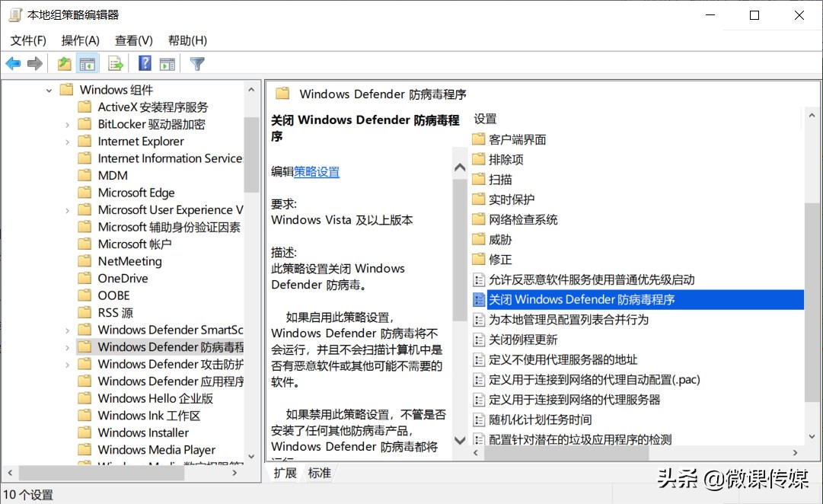Toggle the console tree pane icon
This screenshot has height=504, width=823.
(89, 63)
